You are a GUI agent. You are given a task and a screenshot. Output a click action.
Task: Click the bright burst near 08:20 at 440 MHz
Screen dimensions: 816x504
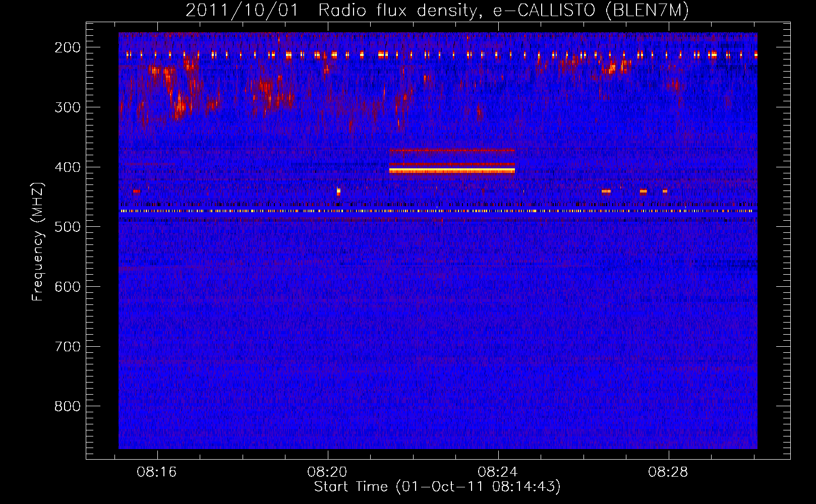pyautogui.click(x=338, y=192)
